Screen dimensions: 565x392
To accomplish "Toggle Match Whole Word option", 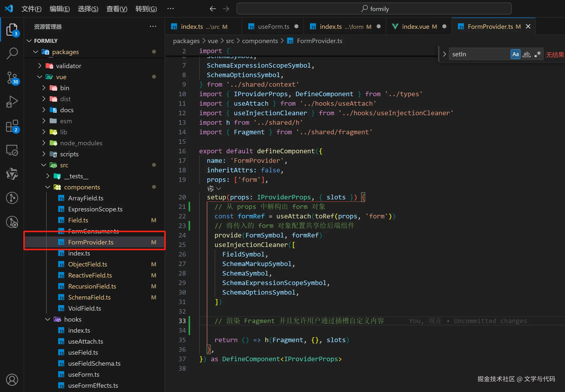I will [526, 54].
